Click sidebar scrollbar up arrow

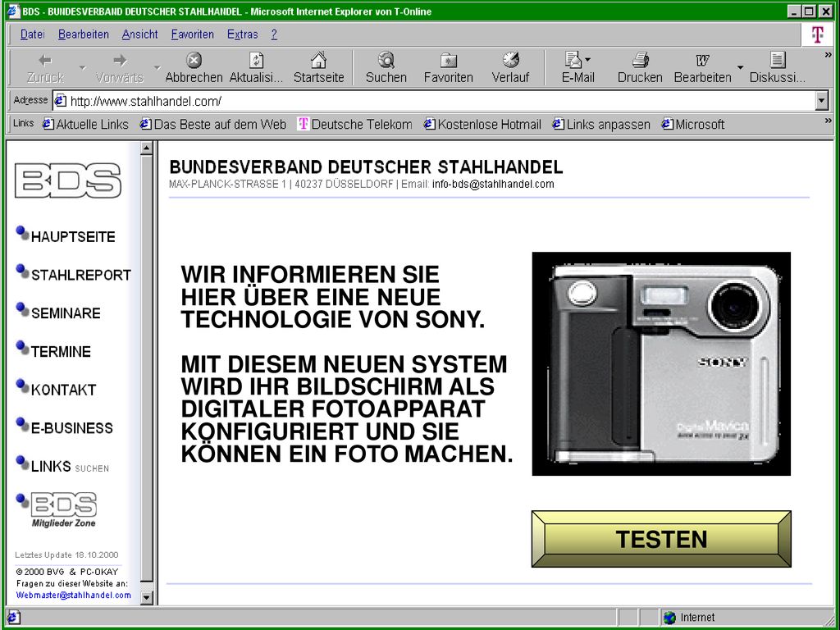click(x=146, y=148)
